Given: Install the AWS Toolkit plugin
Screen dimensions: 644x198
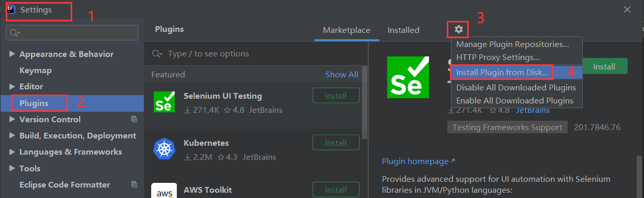Looking at the screenshot, I should [x=336, y=190].
